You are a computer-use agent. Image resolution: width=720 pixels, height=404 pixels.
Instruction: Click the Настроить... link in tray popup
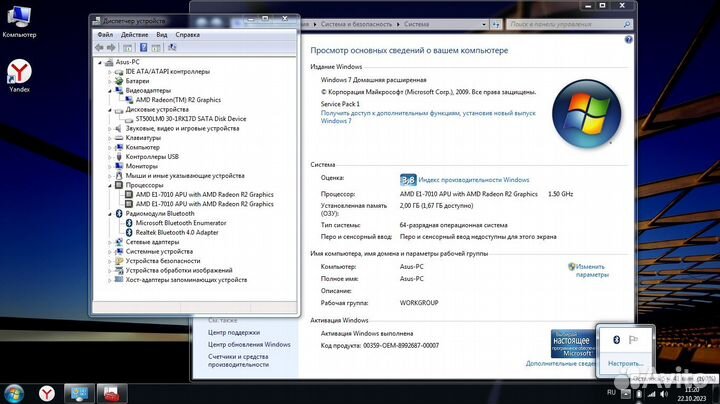click(625, 363)
